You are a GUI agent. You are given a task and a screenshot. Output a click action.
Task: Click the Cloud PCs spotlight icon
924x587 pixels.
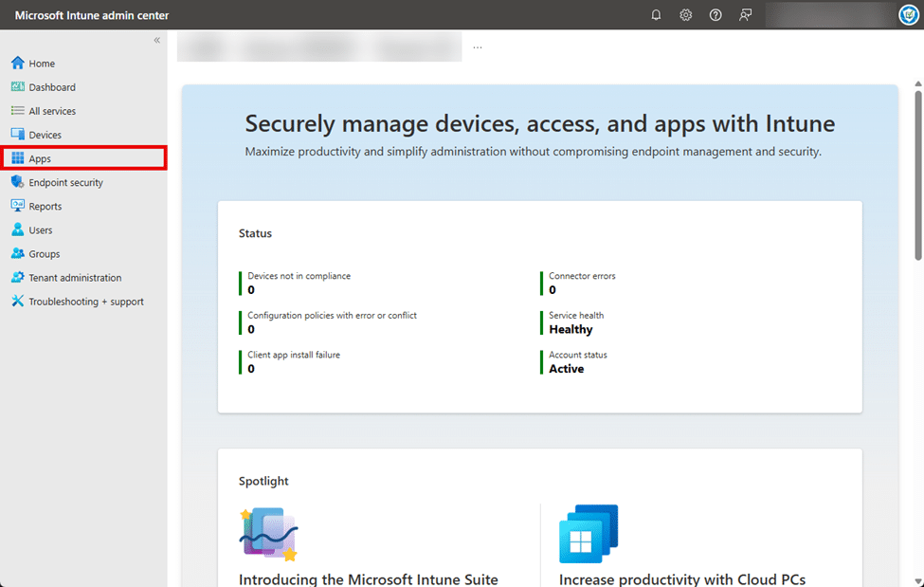[589, 533]
